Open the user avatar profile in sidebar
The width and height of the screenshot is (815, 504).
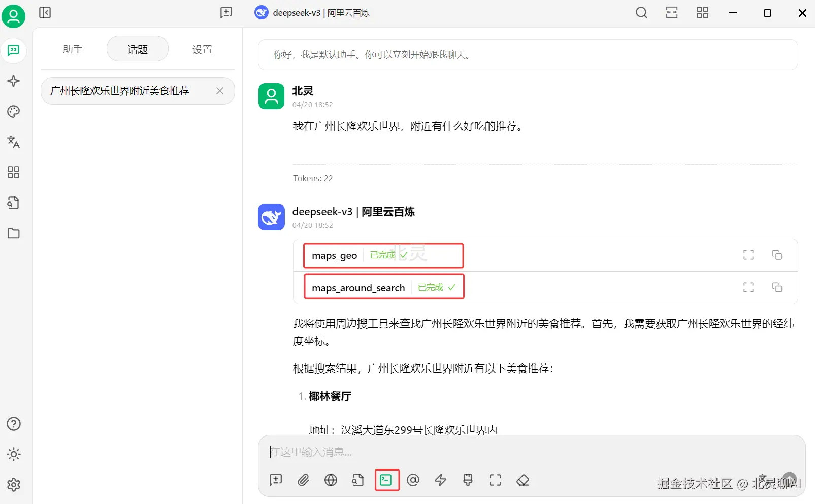click(14, 17)
